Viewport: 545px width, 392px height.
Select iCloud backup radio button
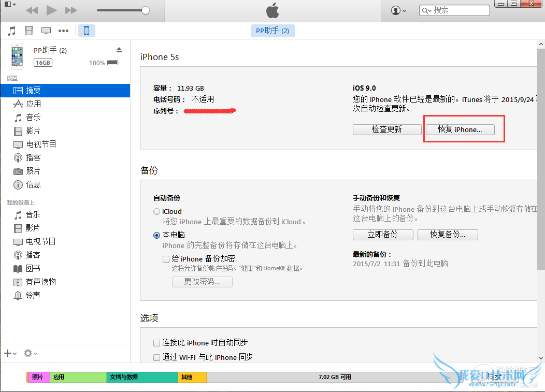157,211
